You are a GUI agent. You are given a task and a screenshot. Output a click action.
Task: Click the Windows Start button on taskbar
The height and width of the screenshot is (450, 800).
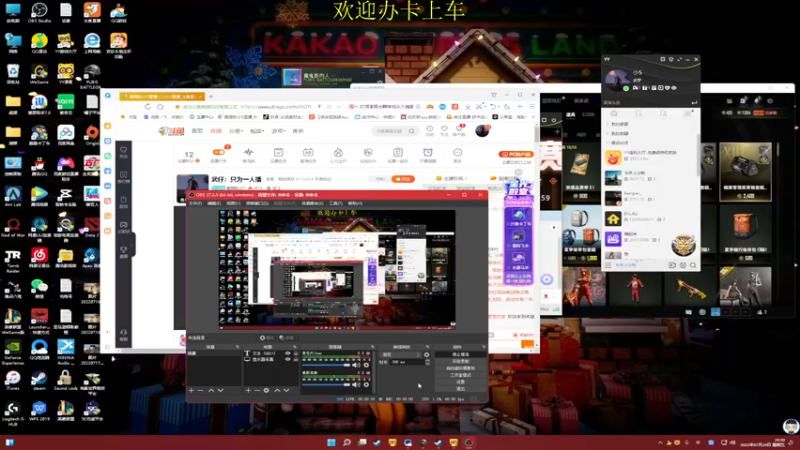(x=331, y=442)
